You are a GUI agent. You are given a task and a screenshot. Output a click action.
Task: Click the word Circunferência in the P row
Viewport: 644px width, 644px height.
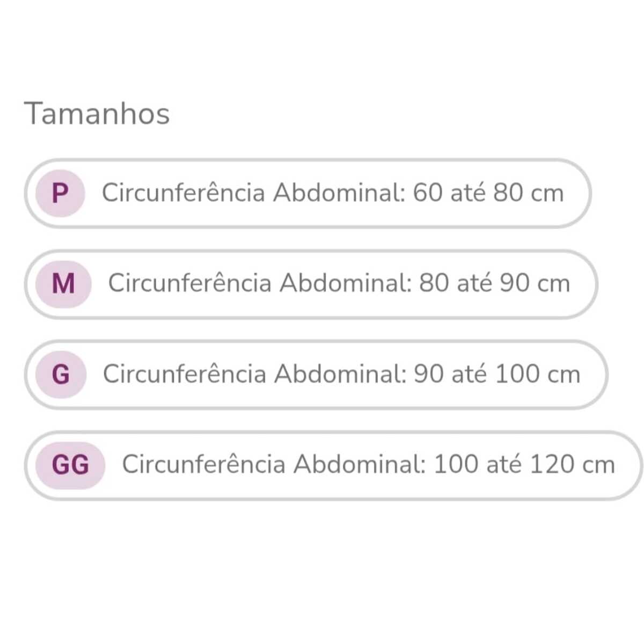pos(183,193)
